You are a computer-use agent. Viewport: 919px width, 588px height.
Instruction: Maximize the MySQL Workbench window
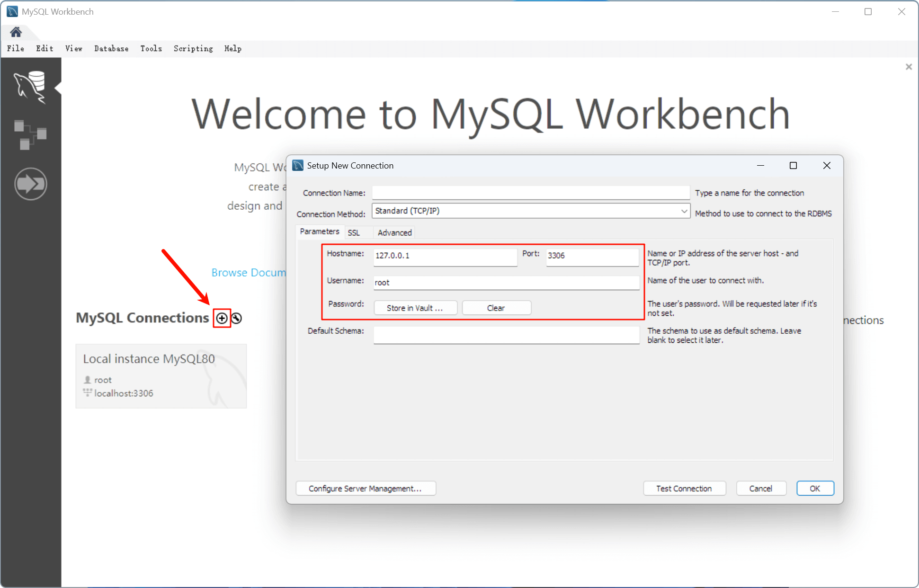pyautogui.click(x=868, y=11)
